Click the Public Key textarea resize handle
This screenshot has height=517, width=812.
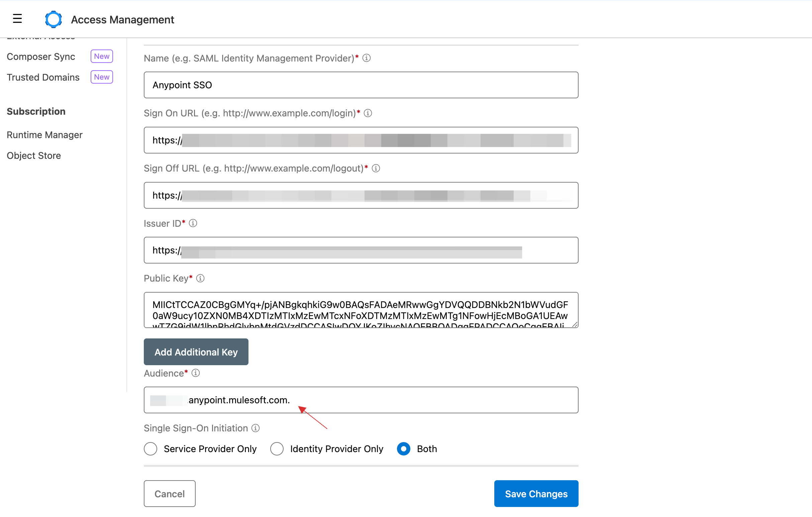coord(575,324)
